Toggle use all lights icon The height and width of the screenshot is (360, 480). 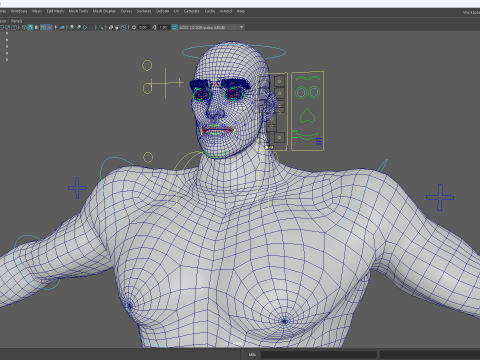56,27
